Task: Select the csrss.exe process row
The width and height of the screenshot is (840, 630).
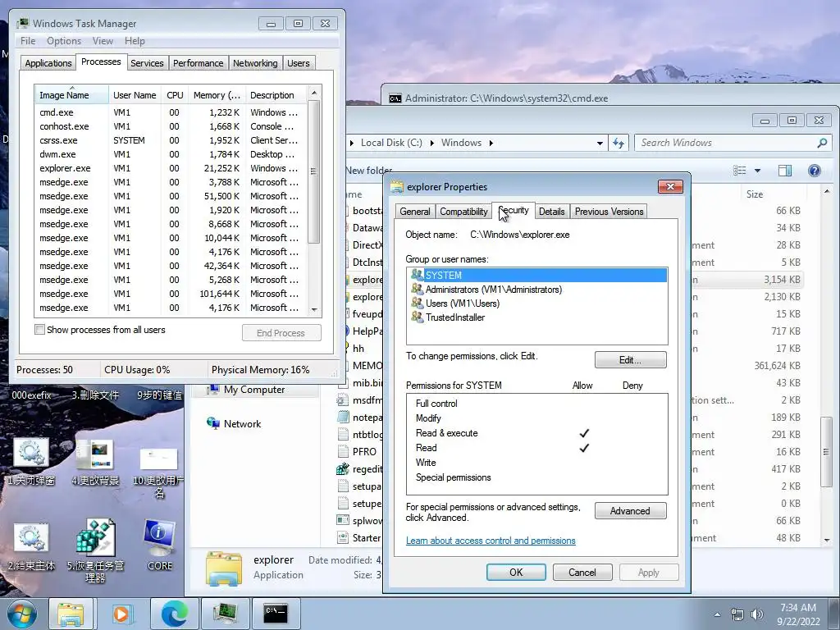Action: pyautogui.click(x=171, y=140)
